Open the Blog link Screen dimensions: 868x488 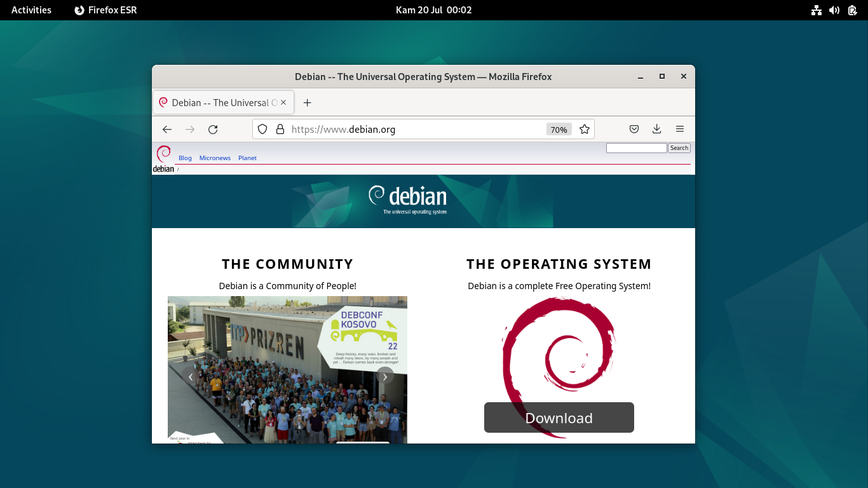pos(185,158)
